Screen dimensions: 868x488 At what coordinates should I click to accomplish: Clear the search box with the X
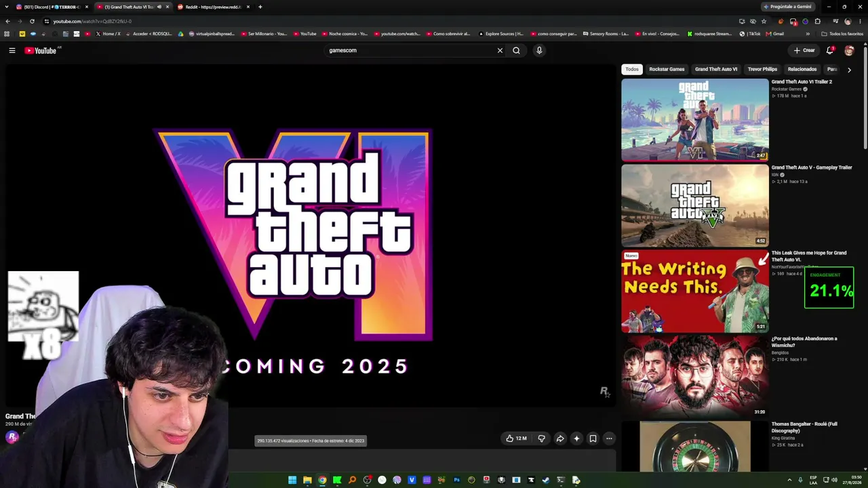click(500, 50)
